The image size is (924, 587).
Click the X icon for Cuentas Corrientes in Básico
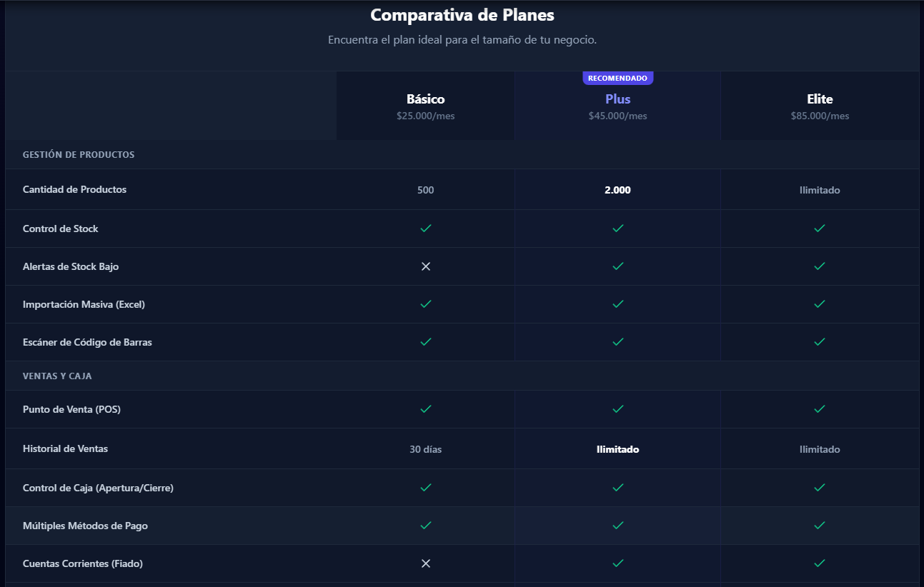[425, 563]
